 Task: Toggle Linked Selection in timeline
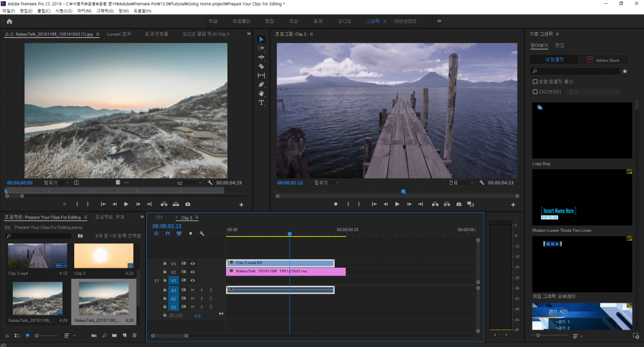(179, 233)
